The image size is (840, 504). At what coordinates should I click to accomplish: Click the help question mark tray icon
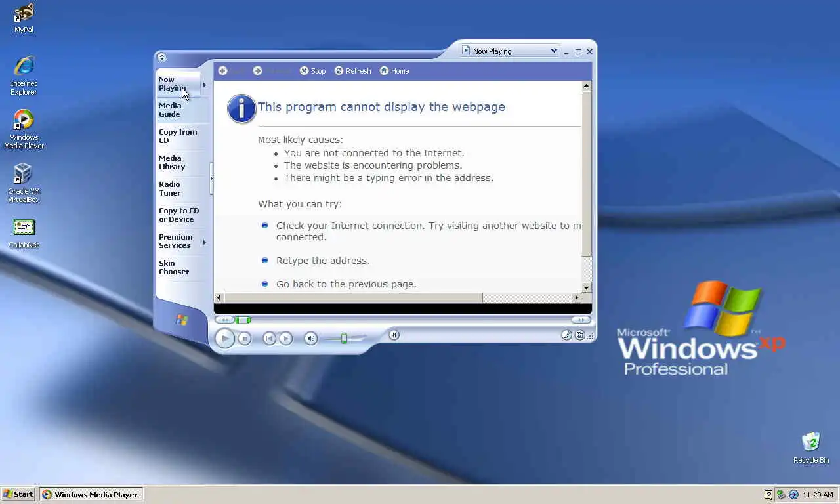[x=768, y=495]
